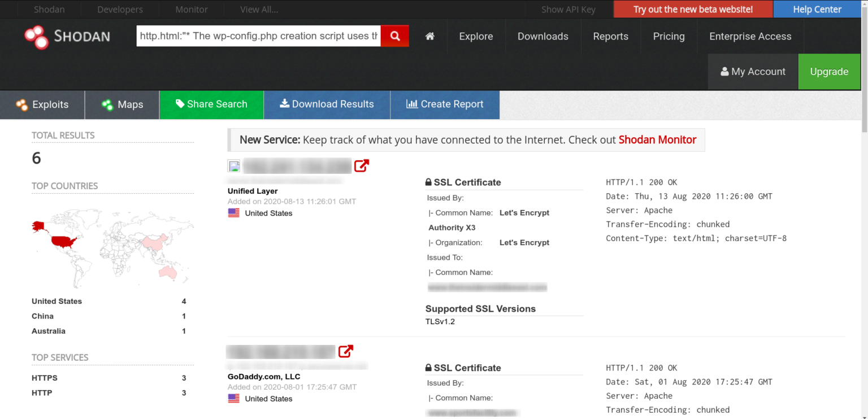Filter by United States country
The image size is (868, 419).
click(x=57, y=301)
